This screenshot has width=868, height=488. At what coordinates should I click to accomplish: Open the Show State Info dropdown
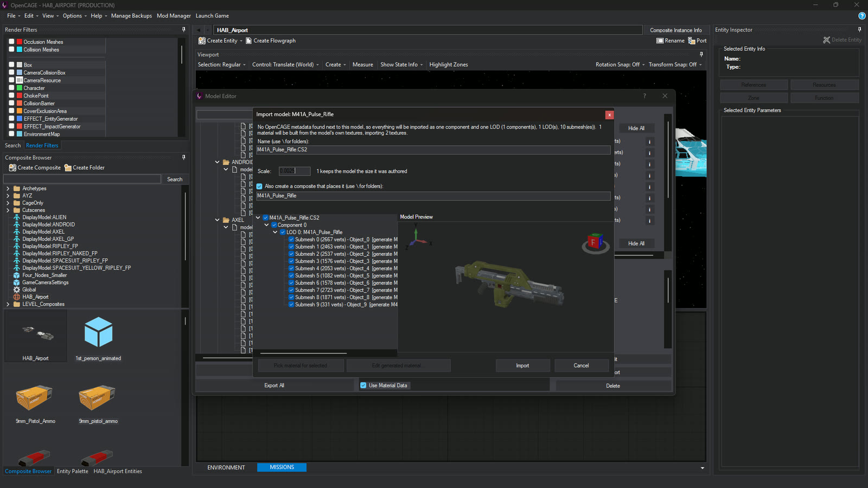[x=401, y=65]
